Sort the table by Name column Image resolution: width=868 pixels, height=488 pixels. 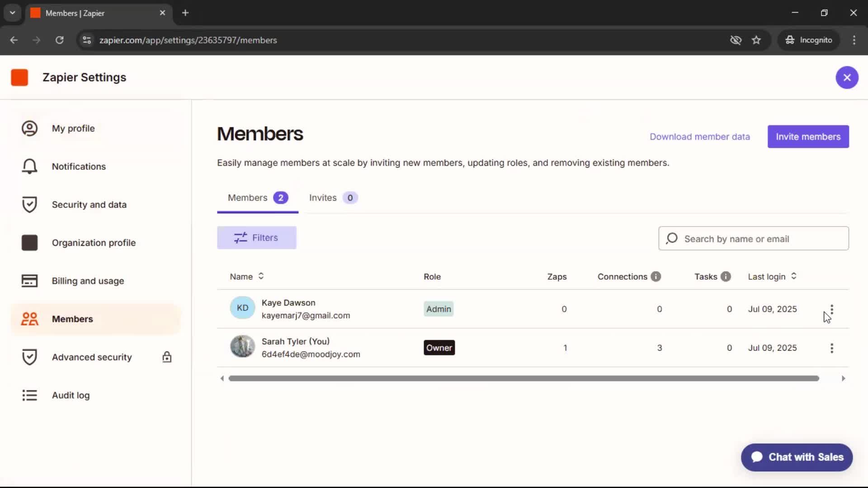pyautogui.click(x=247, y=277)
